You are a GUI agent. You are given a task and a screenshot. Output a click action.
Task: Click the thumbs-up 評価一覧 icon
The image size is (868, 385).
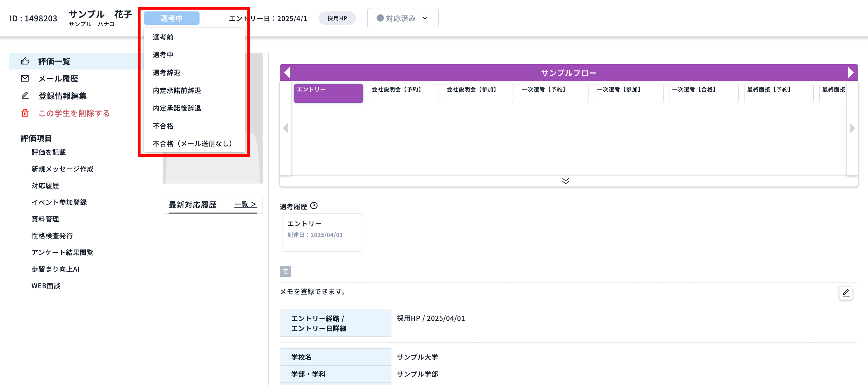pos(25,61)
